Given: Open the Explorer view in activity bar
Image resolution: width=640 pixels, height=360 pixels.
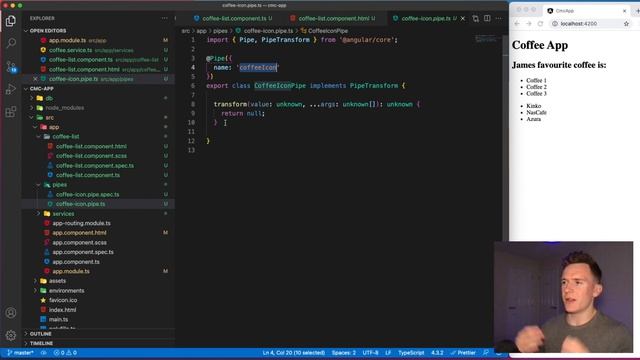Looking at the screenshot, I should click(11, 21).
